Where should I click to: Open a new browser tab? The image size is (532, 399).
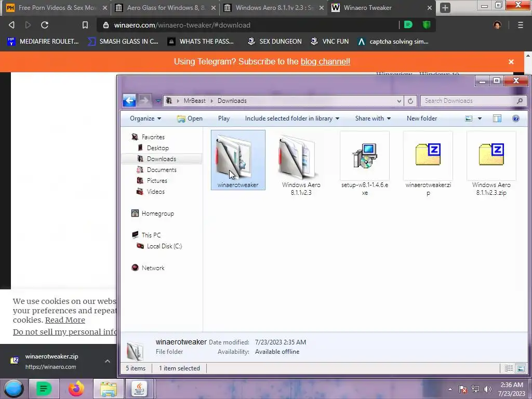point(445,8)
